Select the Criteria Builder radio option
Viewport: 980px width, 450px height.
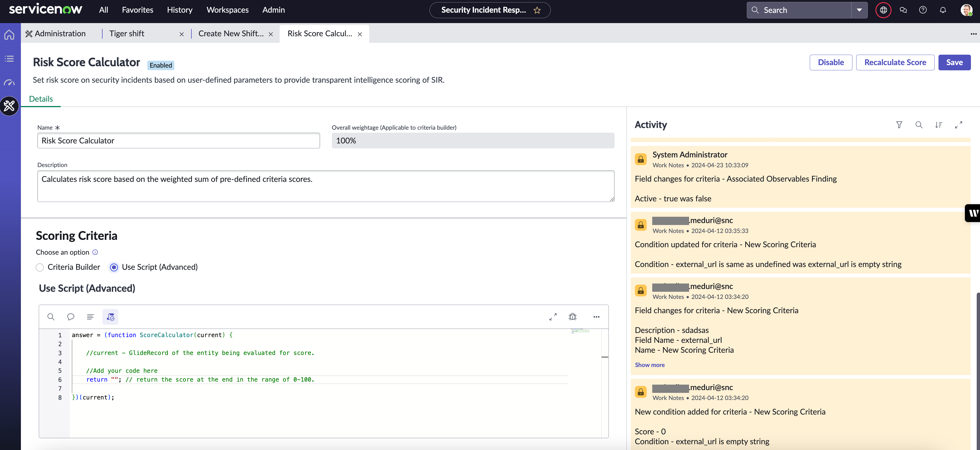(40, 267)
